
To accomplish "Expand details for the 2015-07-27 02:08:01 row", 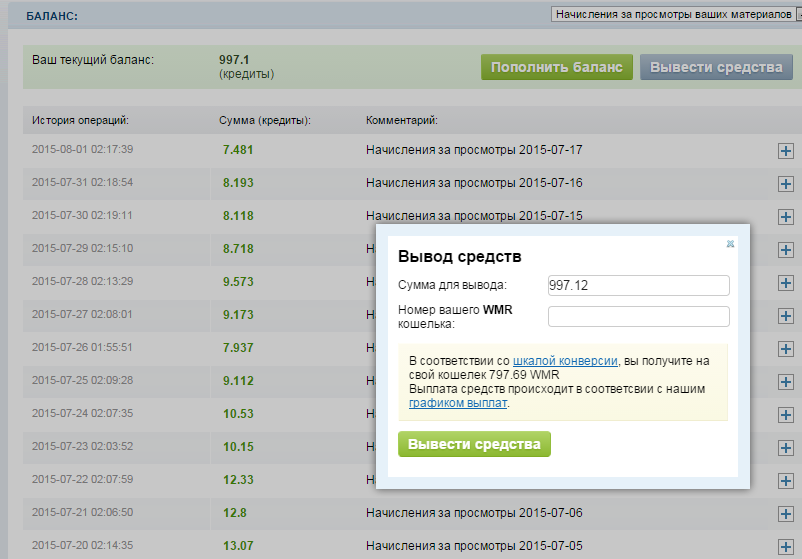I will click(x=786, y=316).
